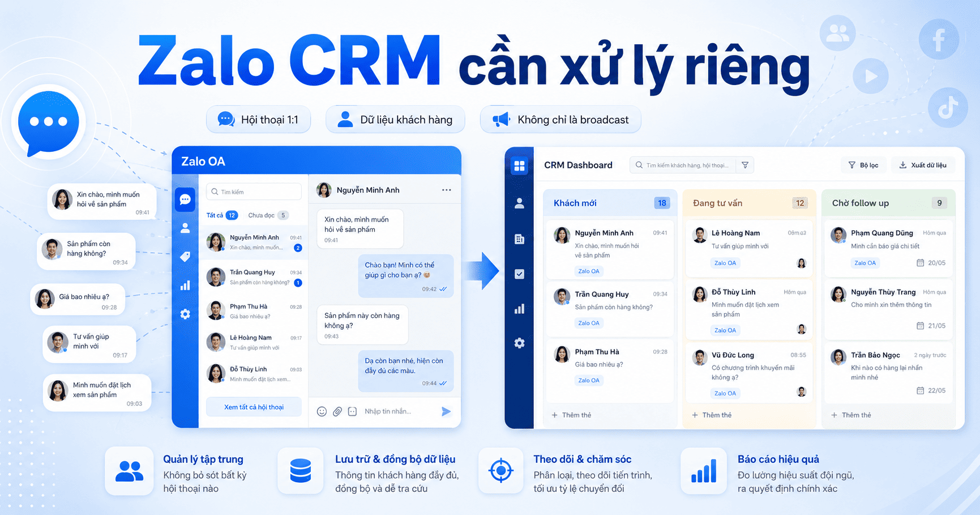Click Zalo OA tag on Vũ Đức Long card
The image size is (980, 515).
click(725, 393)
